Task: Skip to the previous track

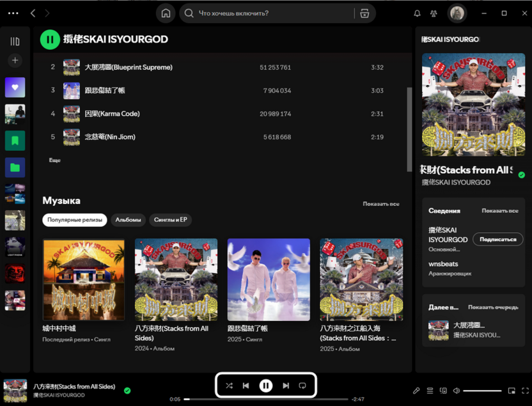Action: coord(246,386)
